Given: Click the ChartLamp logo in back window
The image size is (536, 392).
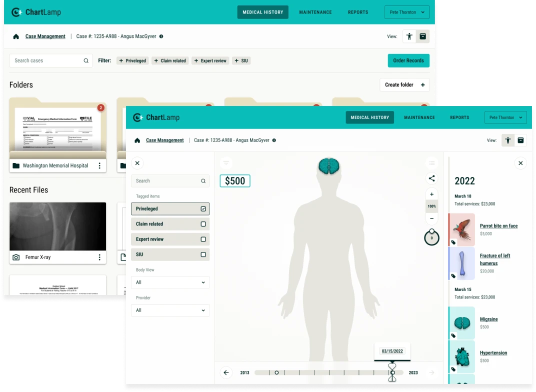Looking at the screenshot, I should [x=36, y=12].
